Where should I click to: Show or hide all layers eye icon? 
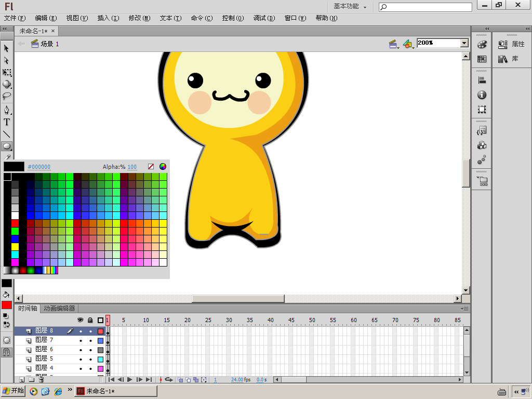(x=81, y=320)
